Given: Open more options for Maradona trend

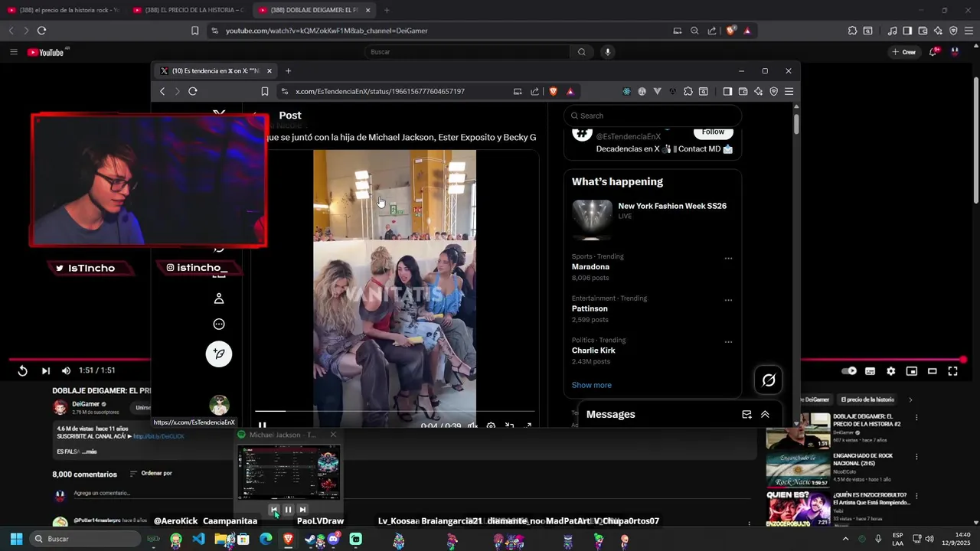Looking at the screenshot, I should pyautogui.click(x=728, y=258).
